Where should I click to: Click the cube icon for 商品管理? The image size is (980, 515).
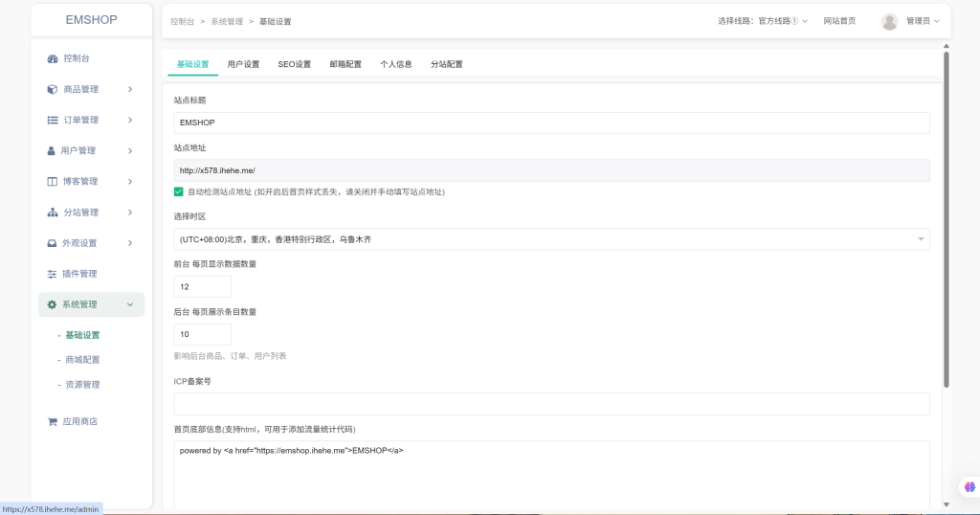(x=53, y=89)
